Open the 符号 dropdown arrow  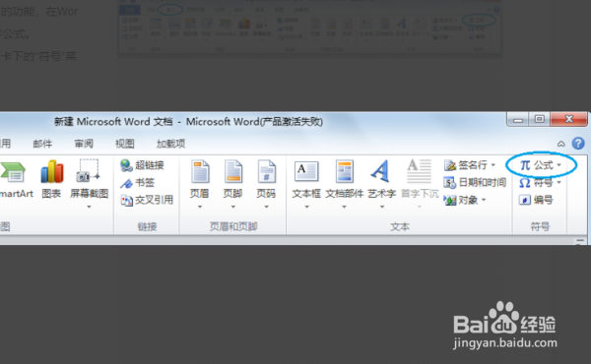tap(558, 183)
